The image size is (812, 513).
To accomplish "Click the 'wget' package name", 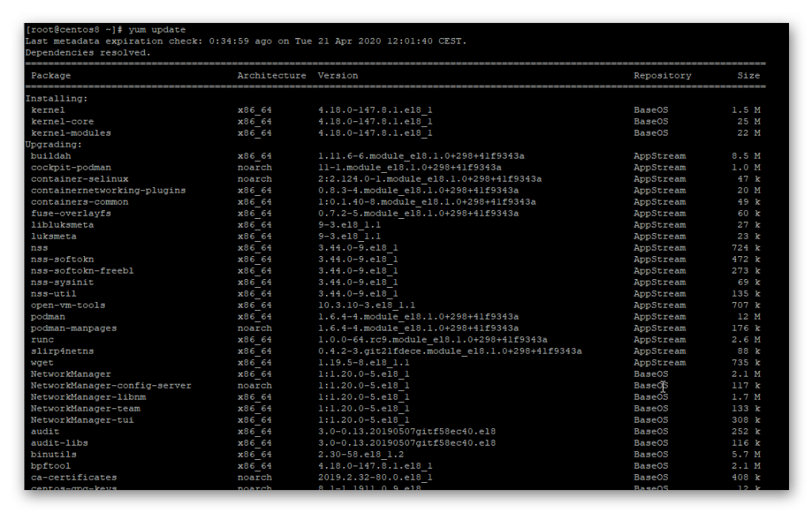I will [x=43, y=362].
